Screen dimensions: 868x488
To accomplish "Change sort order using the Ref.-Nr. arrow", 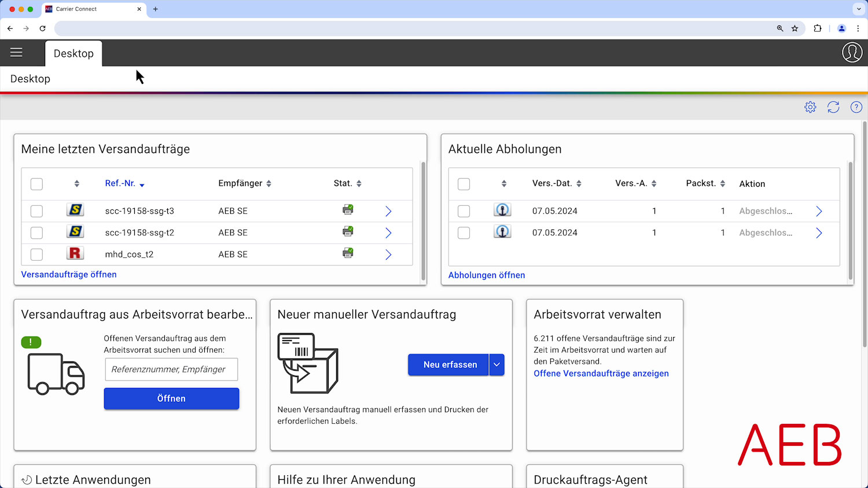I will pyautogui.click(x=142, y=184).
